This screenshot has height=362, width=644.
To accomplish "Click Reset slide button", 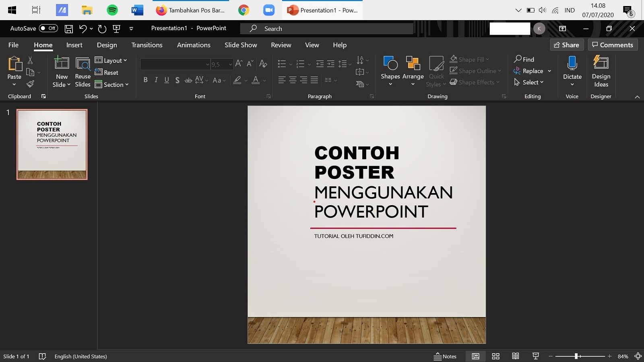I will [107, 72].
